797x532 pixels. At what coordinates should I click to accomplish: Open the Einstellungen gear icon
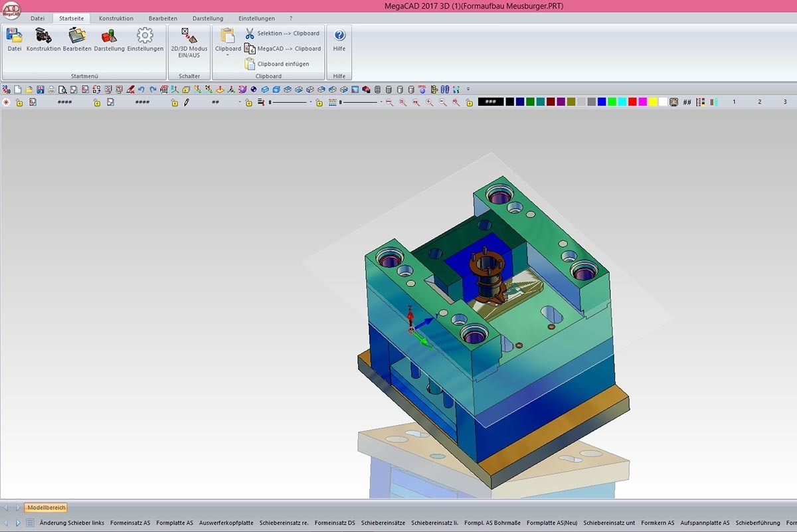[x=145, y=40]
